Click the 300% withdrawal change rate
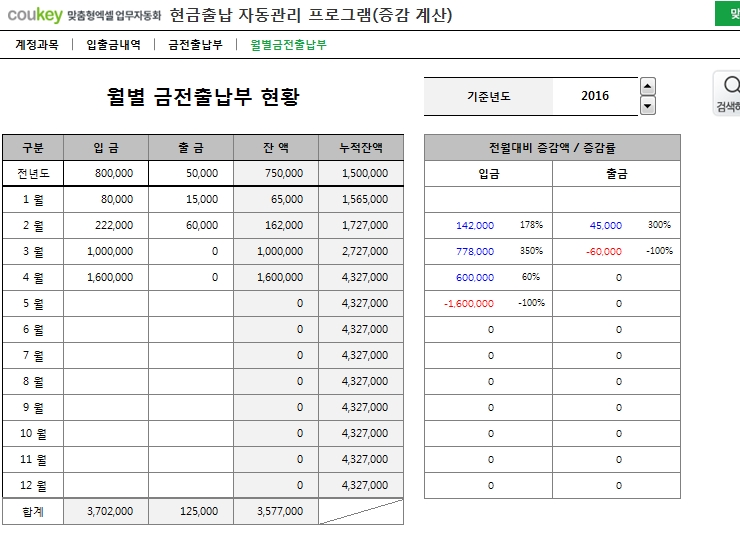The image size is (740, 555). [x=659, y=225]
